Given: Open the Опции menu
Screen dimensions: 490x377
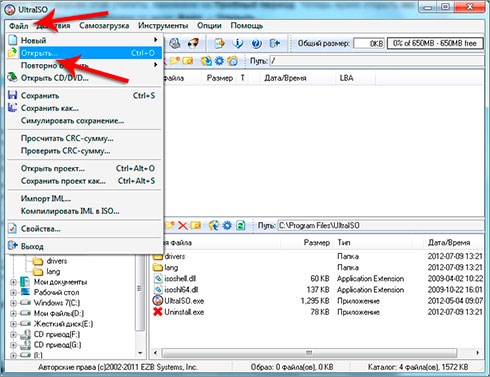Looking at the screenshot, I should tap(209, 26).
